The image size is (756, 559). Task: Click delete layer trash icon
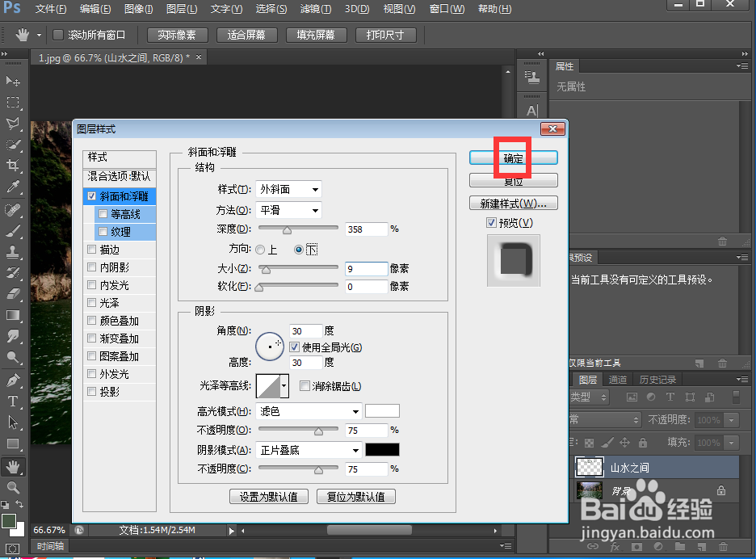tap(723, 546)
